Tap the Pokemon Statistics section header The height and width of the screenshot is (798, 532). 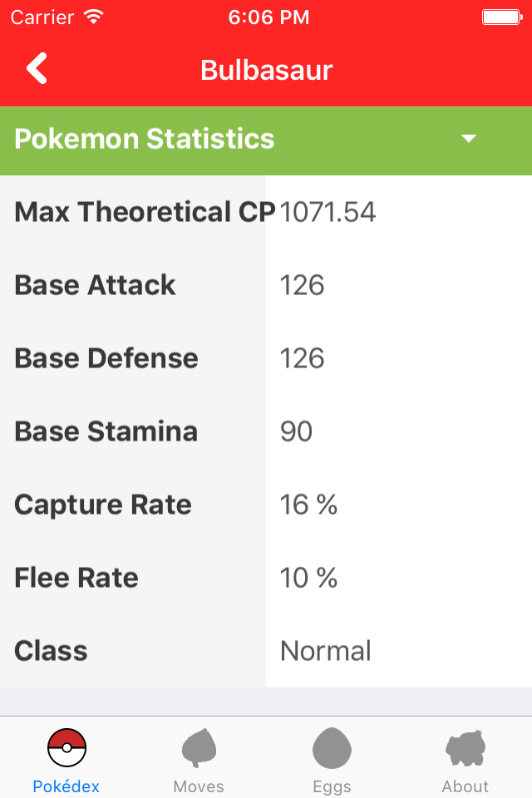266,141
